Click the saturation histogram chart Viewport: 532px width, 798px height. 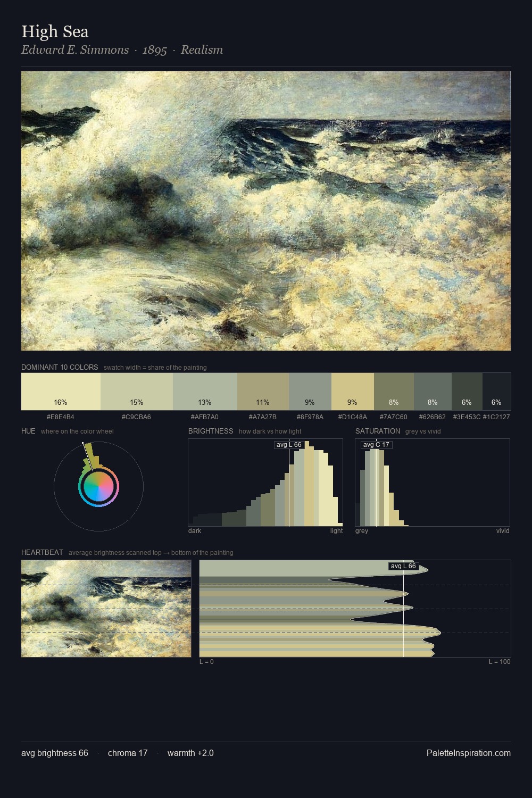coord(433,483)
